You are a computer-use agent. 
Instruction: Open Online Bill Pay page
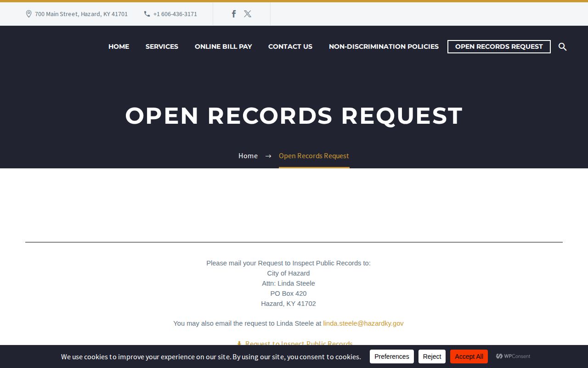tap(223, 46)
